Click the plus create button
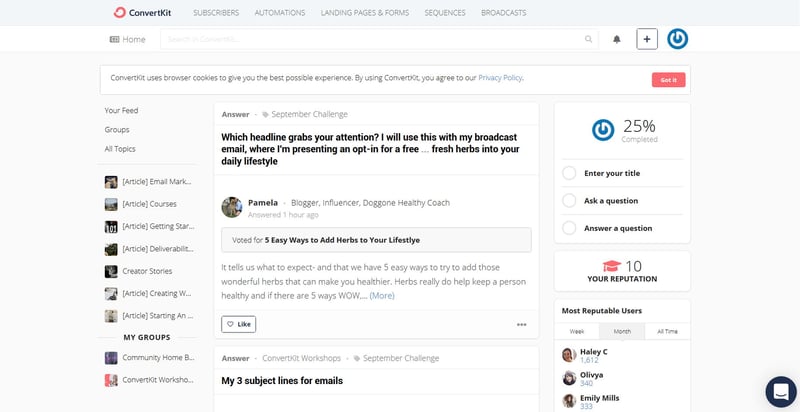Image resolution: width=800 pixels, height=412 pixels. tap(647, 39)
